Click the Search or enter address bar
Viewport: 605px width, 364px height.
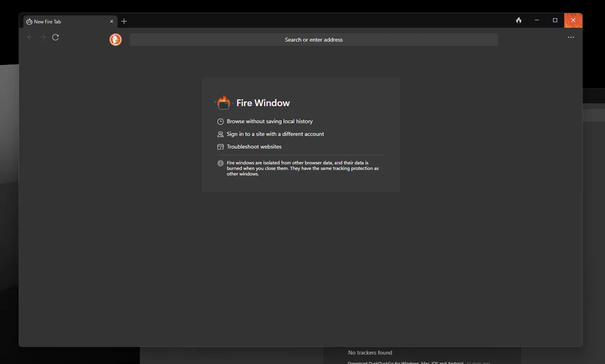click(x=313, y=40)
